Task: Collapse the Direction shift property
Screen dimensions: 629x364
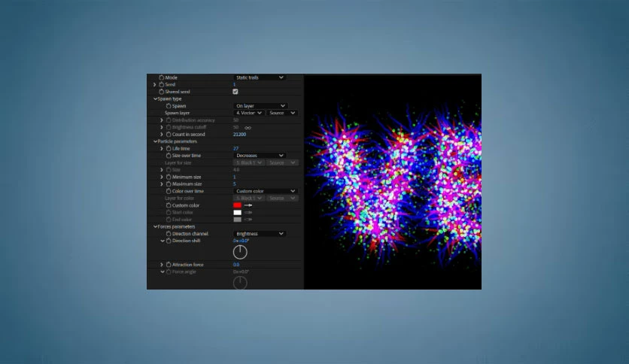Action: [x=162, y=241]
